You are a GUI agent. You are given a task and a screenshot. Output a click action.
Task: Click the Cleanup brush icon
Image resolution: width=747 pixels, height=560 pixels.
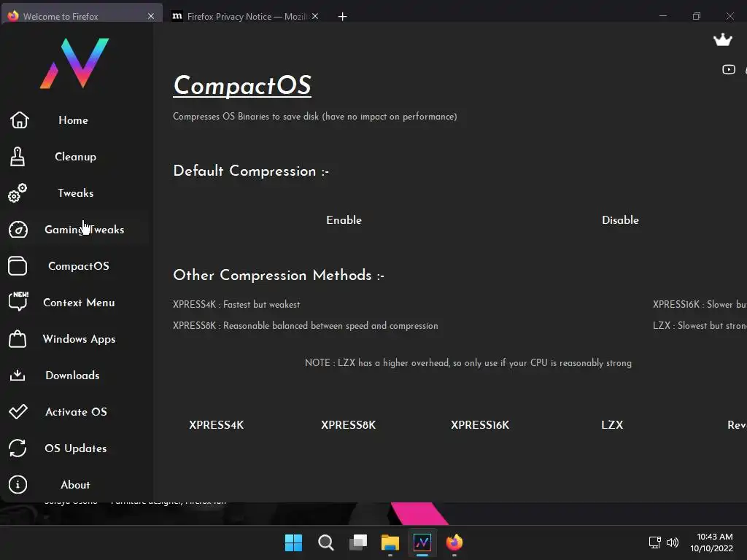[x=18, y=157]
